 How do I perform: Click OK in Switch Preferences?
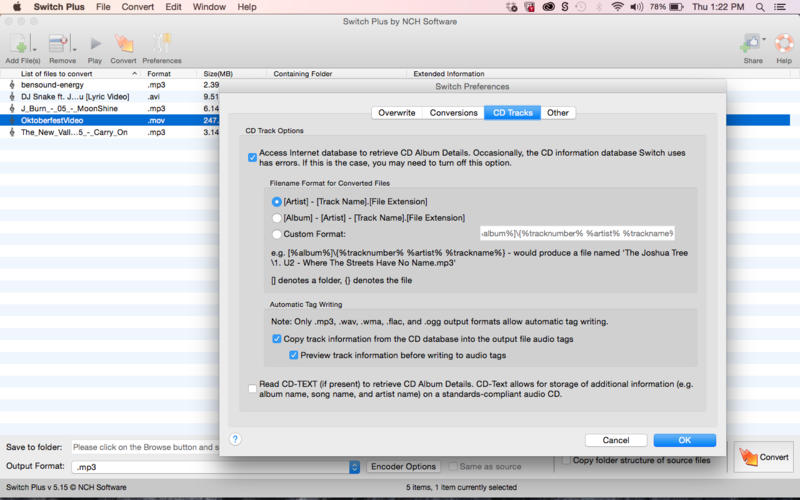[x=685, y=440]
